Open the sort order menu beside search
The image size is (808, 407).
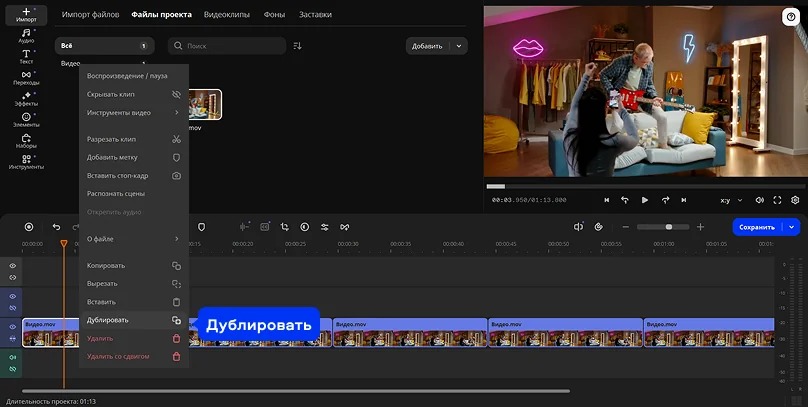point(297,46)
